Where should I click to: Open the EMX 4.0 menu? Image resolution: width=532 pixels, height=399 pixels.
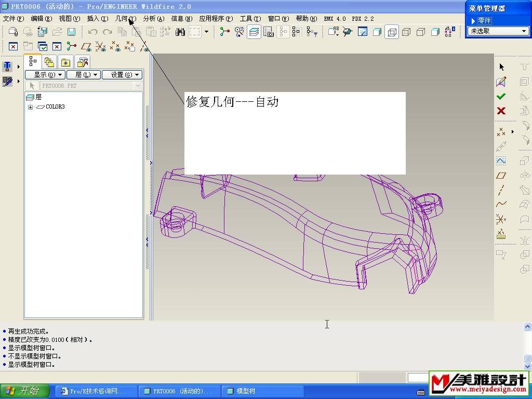tap(335, 19)
